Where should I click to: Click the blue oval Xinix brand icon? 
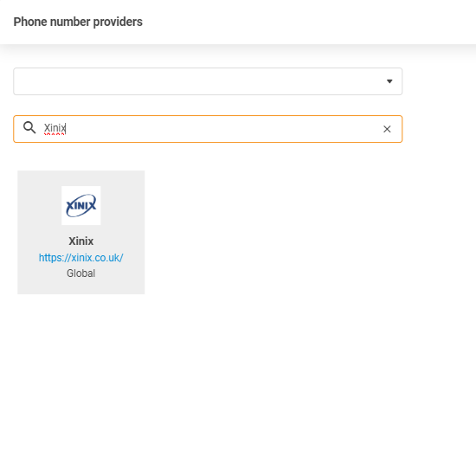point(81,205)
